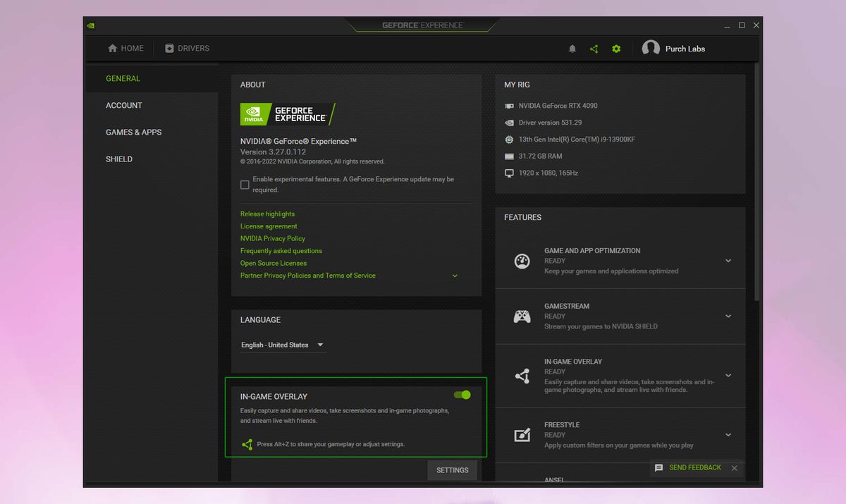Open Partner Privacy Policies and Terms link
Screen dimensions: 846x504
point(308,276)
